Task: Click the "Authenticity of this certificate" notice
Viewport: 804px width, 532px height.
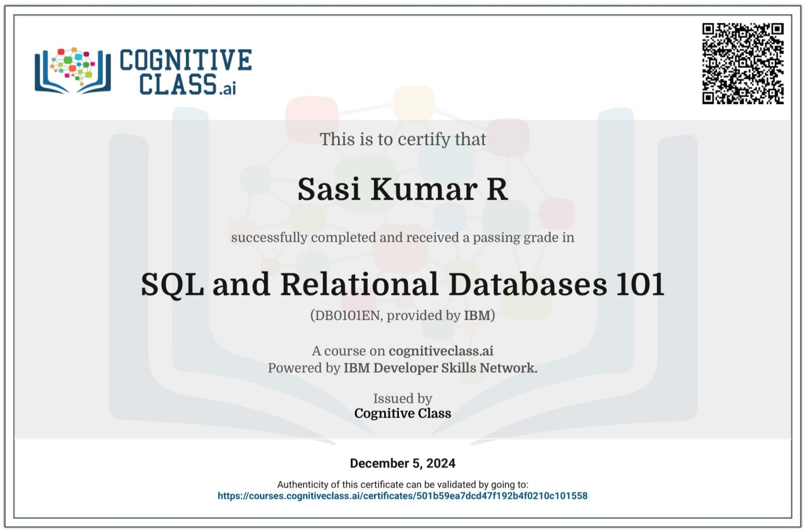Action: tap(403, 484)
